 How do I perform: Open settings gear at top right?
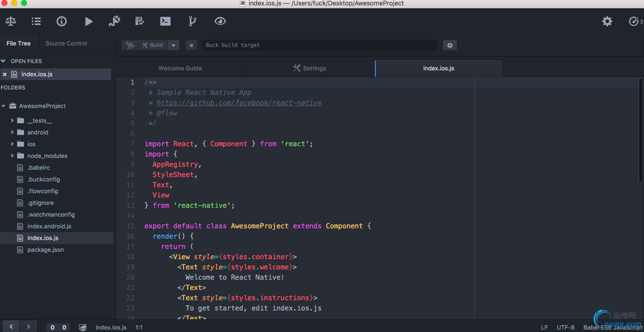pos(607,22)
